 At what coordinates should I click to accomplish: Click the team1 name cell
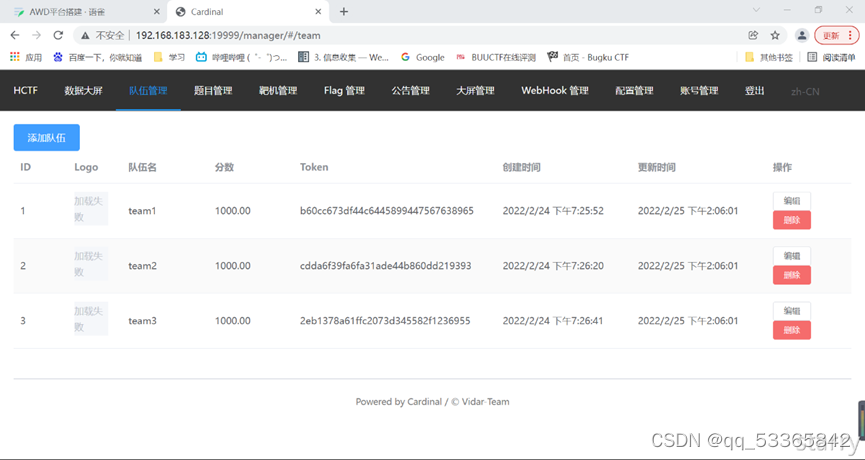click(x=142, y=211)
